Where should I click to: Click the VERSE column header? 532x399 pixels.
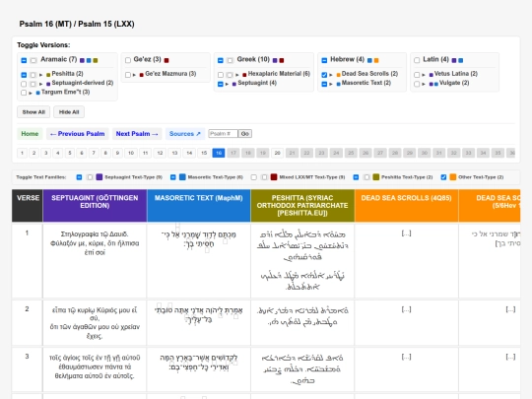(x=28, y=206)
